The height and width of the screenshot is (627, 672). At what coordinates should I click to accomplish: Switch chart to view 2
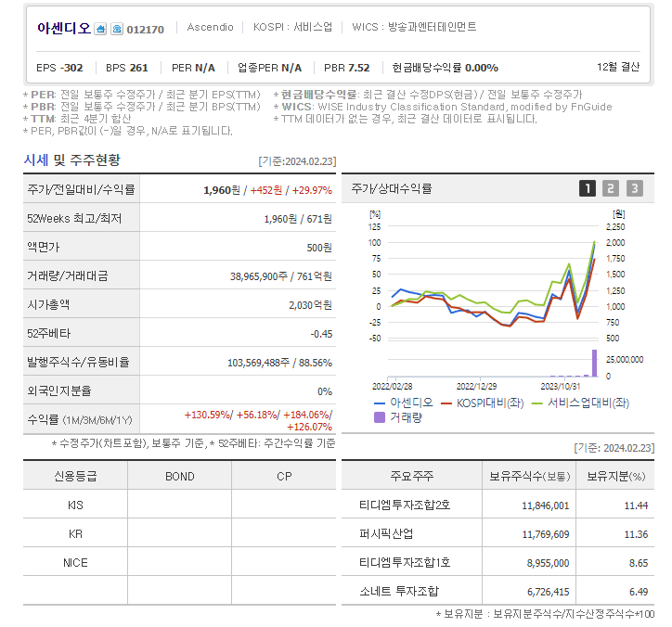(x=611, y=188)
